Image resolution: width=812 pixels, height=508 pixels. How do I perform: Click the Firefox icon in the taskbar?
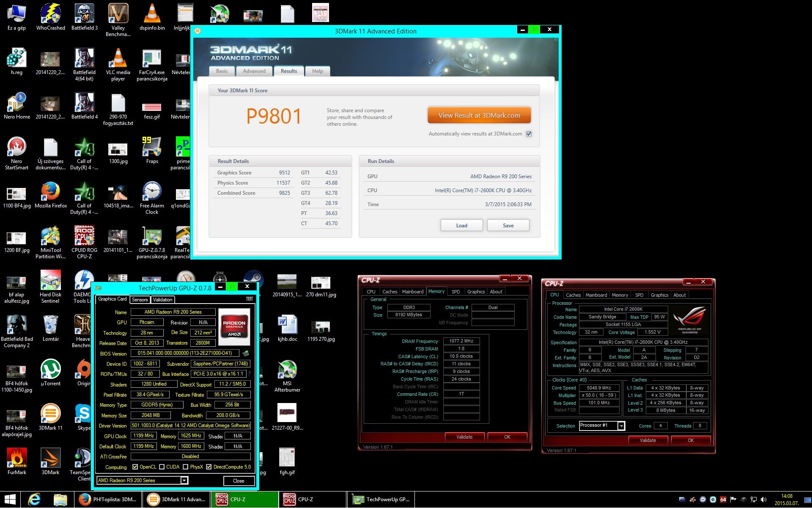pyautogui.click(x=85, y=500)
